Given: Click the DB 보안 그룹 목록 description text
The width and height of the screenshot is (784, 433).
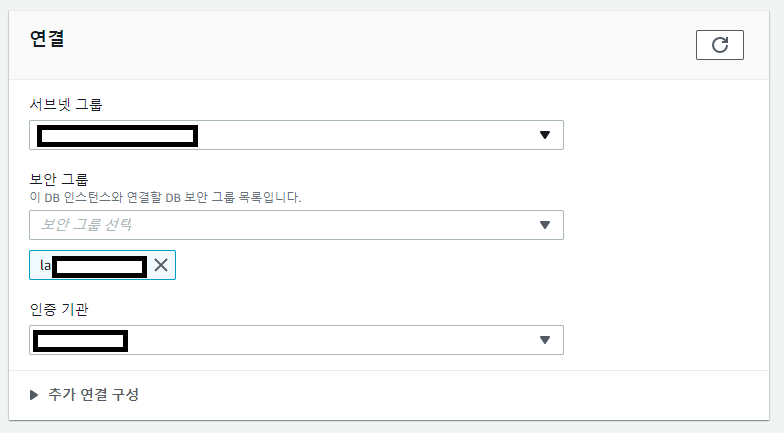Looking at the screenshot, I should 166,197.
